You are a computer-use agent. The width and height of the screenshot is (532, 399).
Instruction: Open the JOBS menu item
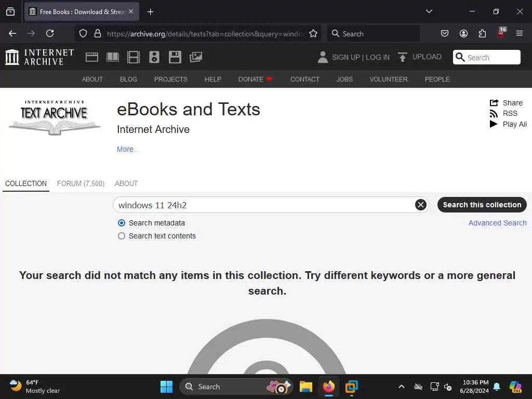tap(344, 79)
